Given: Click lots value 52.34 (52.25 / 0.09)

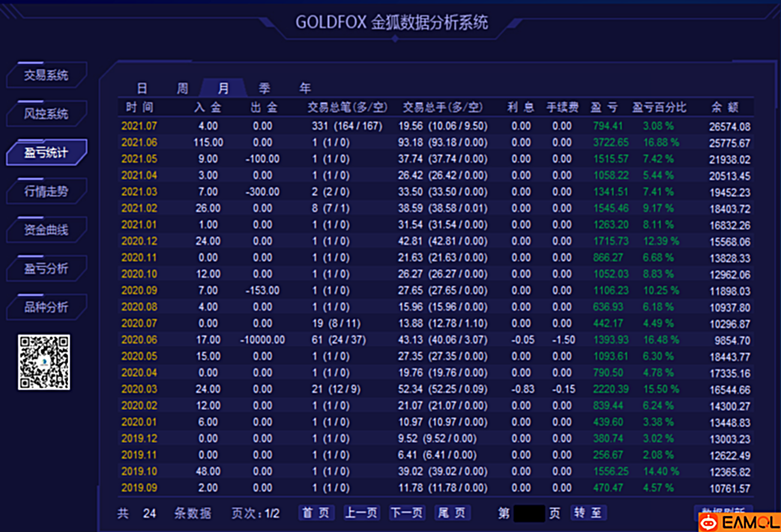Looking at the screenshot, I should tap(442, 389).
